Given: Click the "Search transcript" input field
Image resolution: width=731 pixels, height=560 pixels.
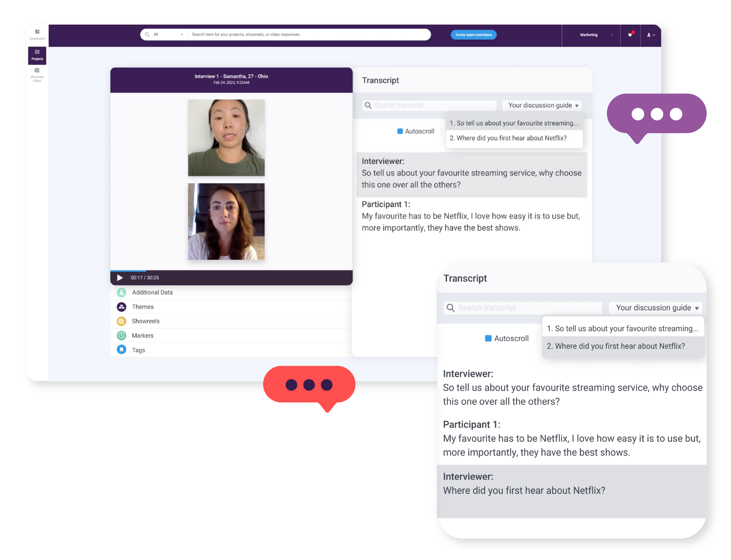Looking at the screenshot, I should (x=429, y=105).
